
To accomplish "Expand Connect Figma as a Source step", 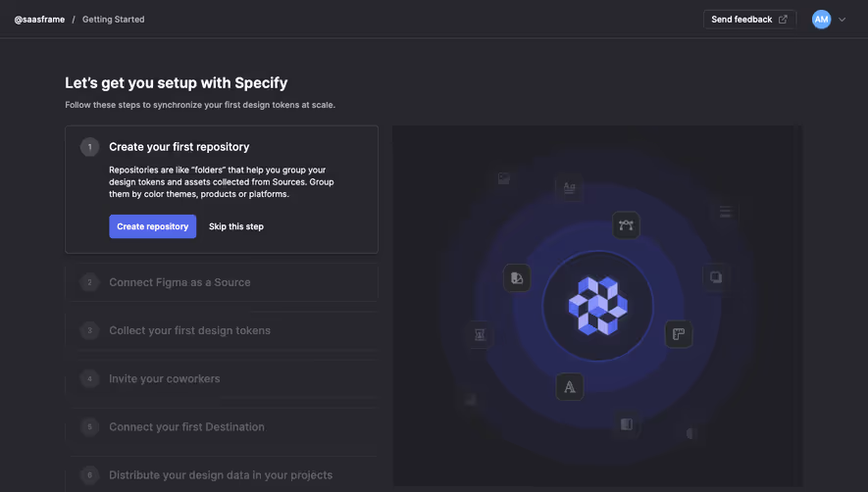I will tap(222, 282).
